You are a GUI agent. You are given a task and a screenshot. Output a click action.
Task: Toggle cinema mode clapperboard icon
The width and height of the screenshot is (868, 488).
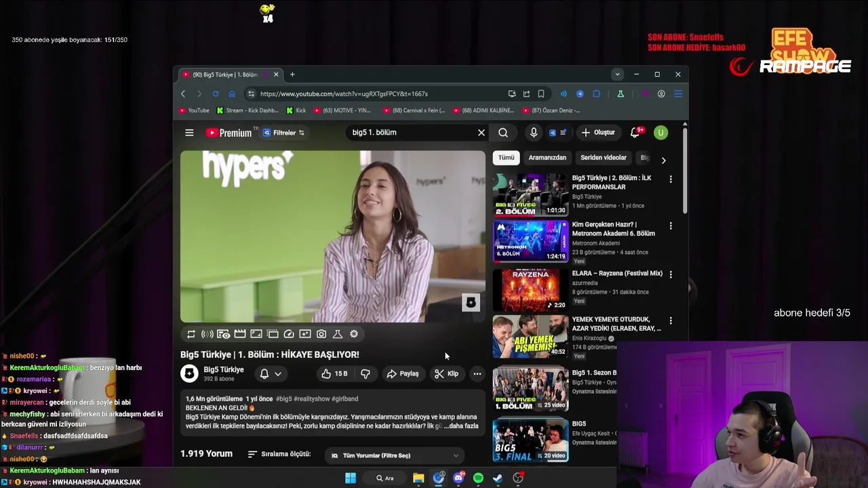(240, 334)
